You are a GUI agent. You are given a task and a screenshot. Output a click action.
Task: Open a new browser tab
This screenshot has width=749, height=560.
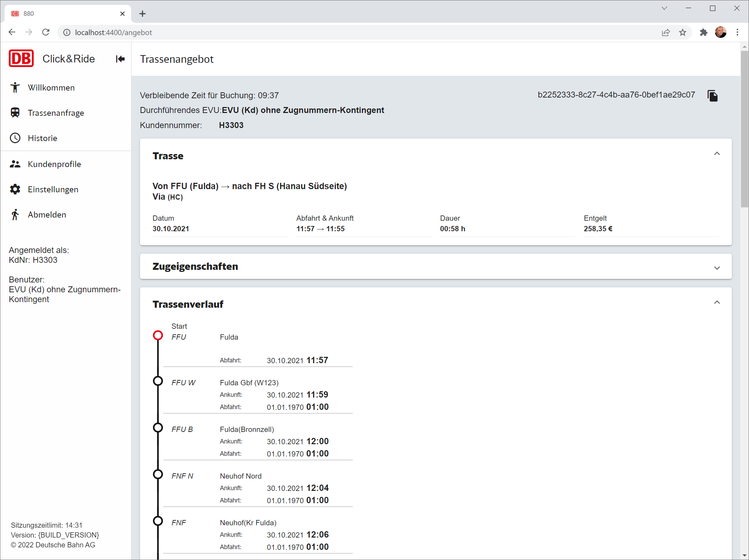[x=142, y=14]
